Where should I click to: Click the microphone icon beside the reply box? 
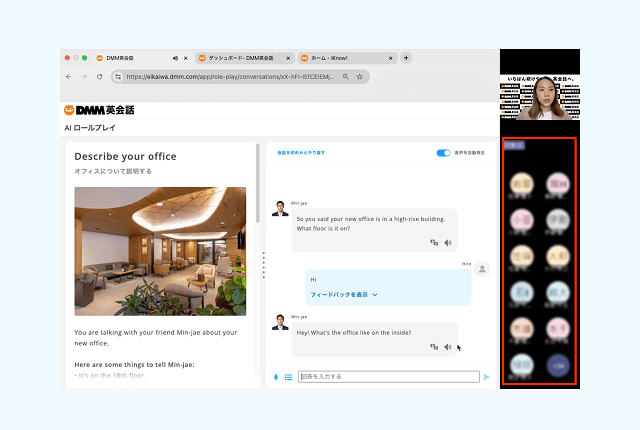click(276, 377)
